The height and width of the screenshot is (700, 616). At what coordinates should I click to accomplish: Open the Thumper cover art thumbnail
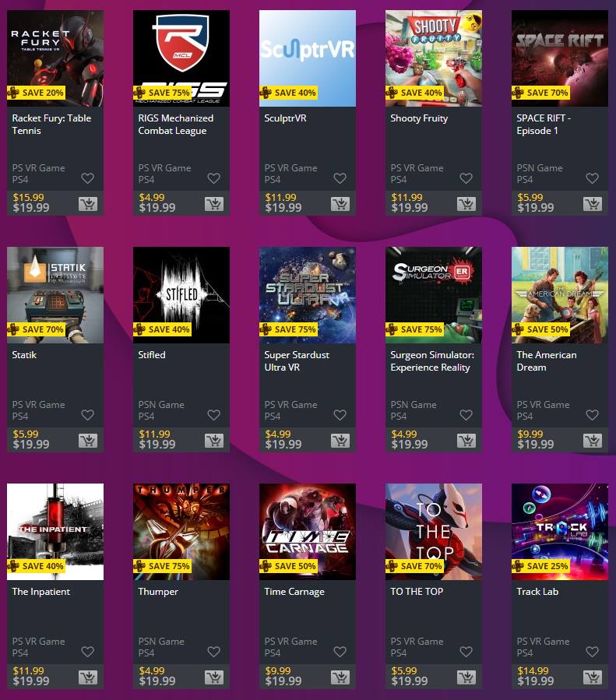(181, 532)
